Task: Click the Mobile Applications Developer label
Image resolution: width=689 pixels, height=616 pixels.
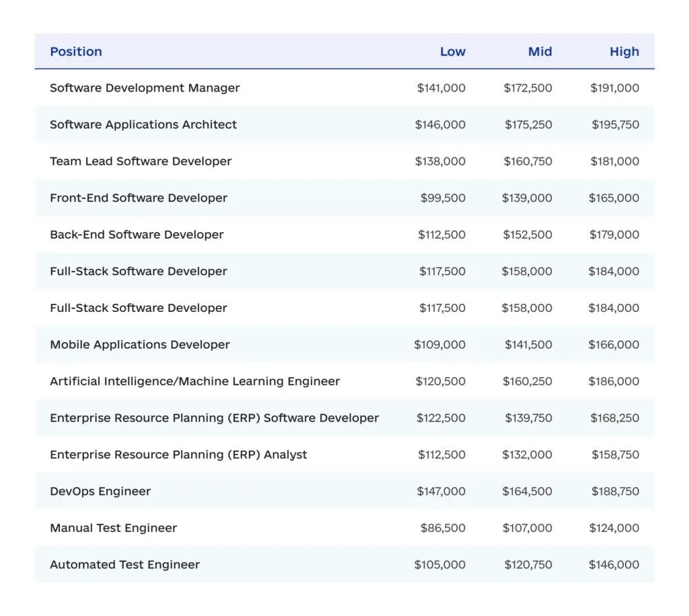Action: click(140, 345)
